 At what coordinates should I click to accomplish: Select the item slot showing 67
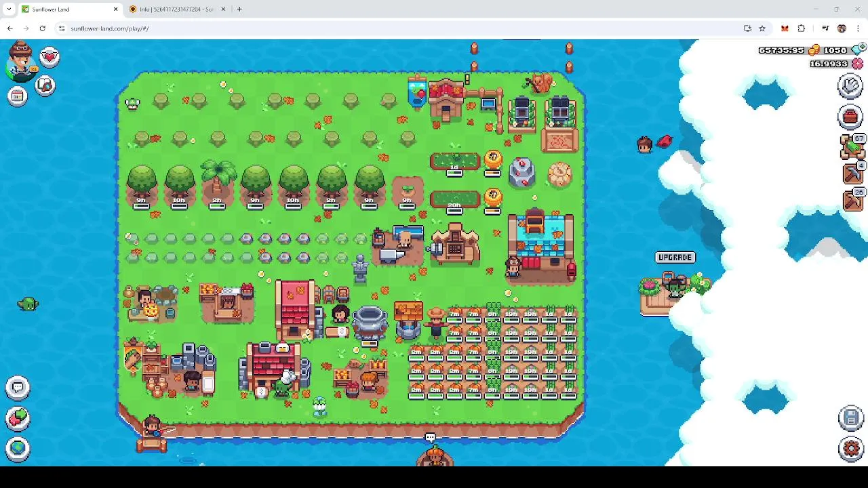pyautogui.click(x=852, y=146)
